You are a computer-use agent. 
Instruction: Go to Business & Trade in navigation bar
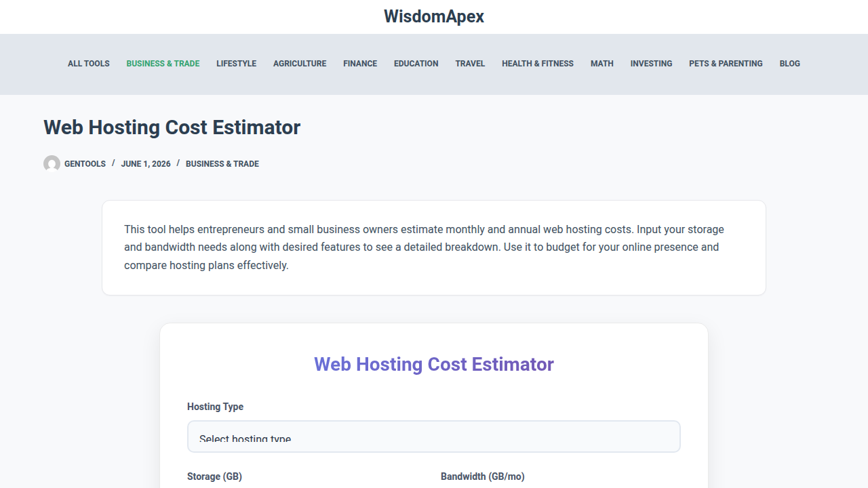click(x=163, y=64)
